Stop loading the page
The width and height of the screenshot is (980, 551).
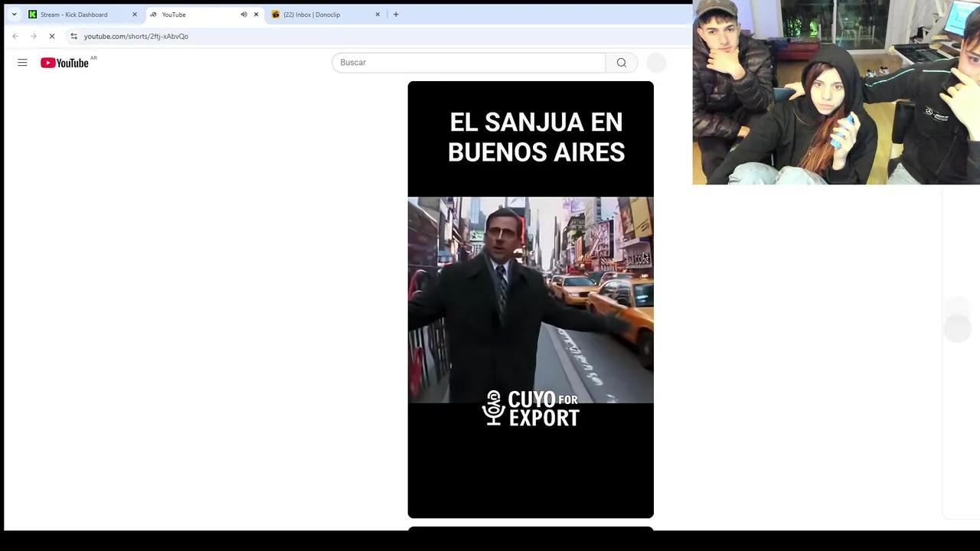pos(52,36)
